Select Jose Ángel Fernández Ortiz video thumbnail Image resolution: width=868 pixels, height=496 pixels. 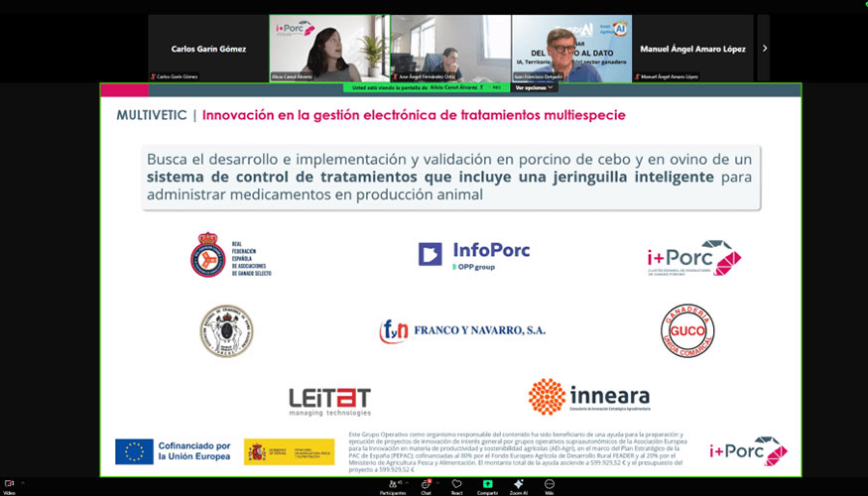pos(450,49)
